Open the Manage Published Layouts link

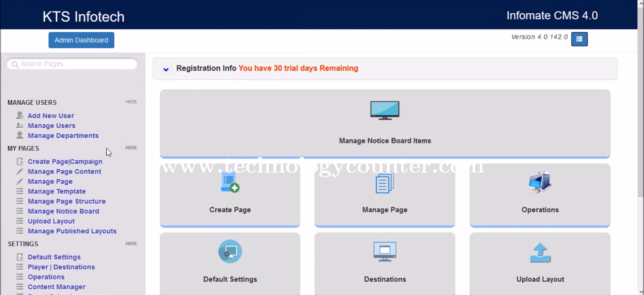tap(72, 231)
